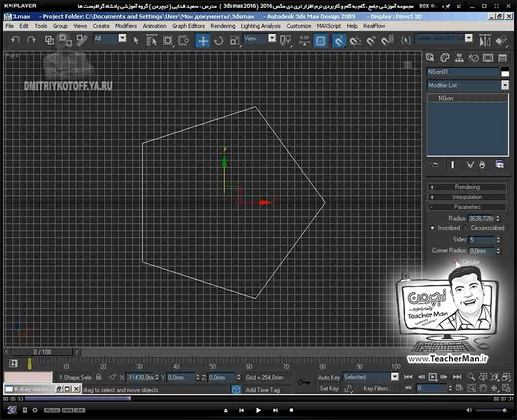Image resolution: width=517 pixels, height=420 pixels.
Task: Expand the Interpolation rollout
Action: [467, 197]
